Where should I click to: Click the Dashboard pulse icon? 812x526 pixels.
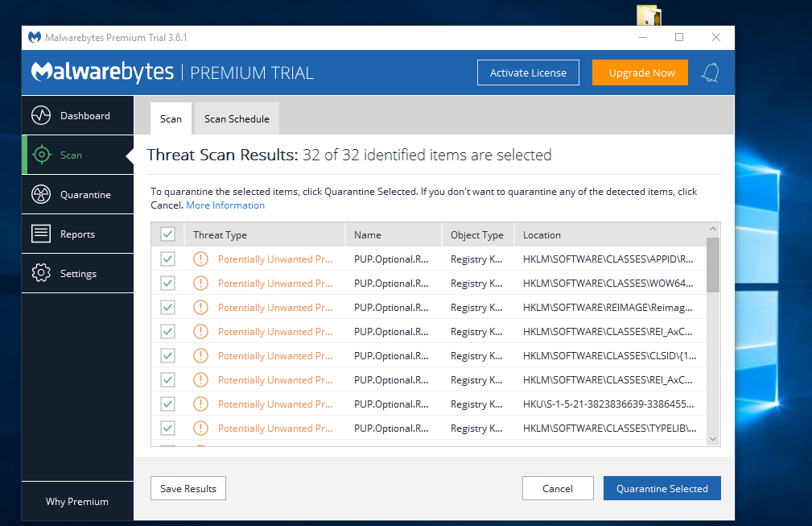[x=41, y=115]
